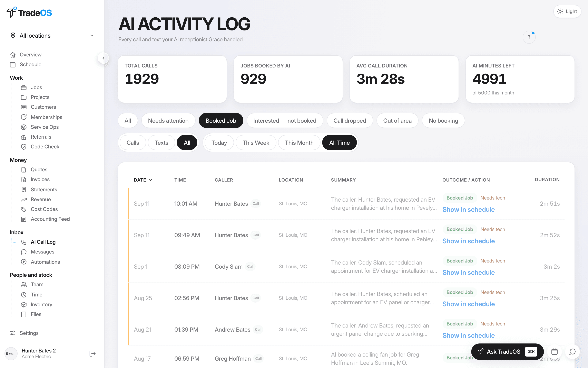Select the This Week time range

pyautogui.click(x=256, y=143)
